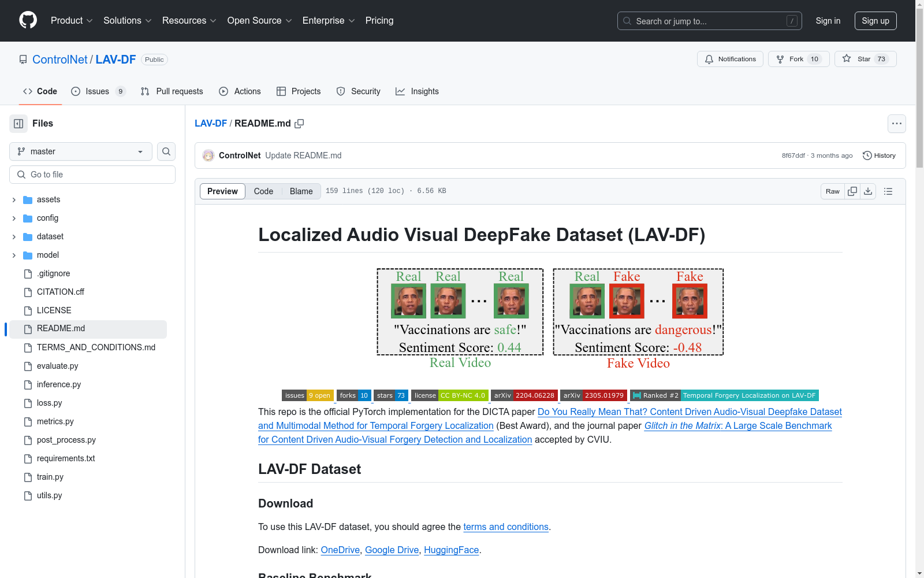Open the more options kebab menu
This screenshot has width=924, height=578.
tap(896, 123)
